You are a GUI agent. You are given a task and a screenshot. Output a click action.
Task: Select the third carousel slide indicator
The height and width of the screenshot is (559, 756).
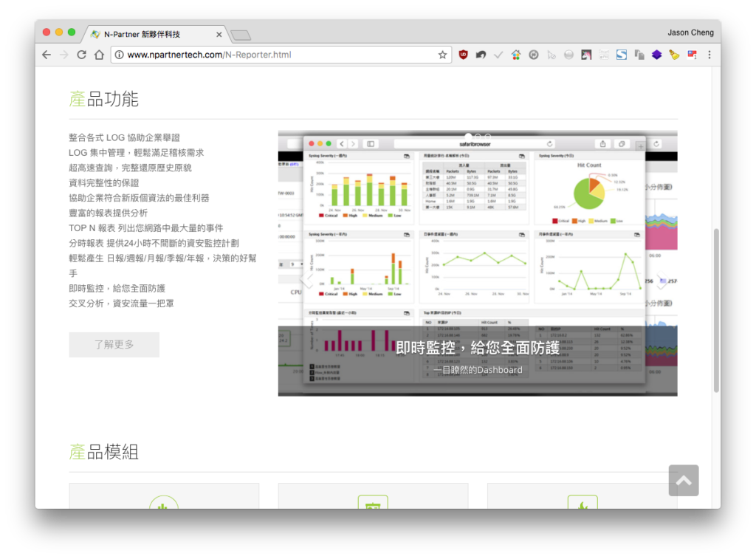488,137
